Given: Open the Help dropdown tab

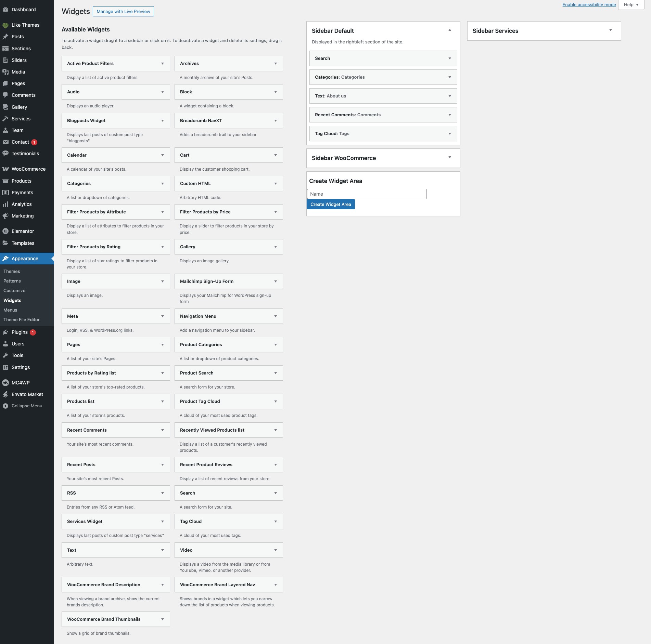Looking at the screenshot, I should coord(631,5).
